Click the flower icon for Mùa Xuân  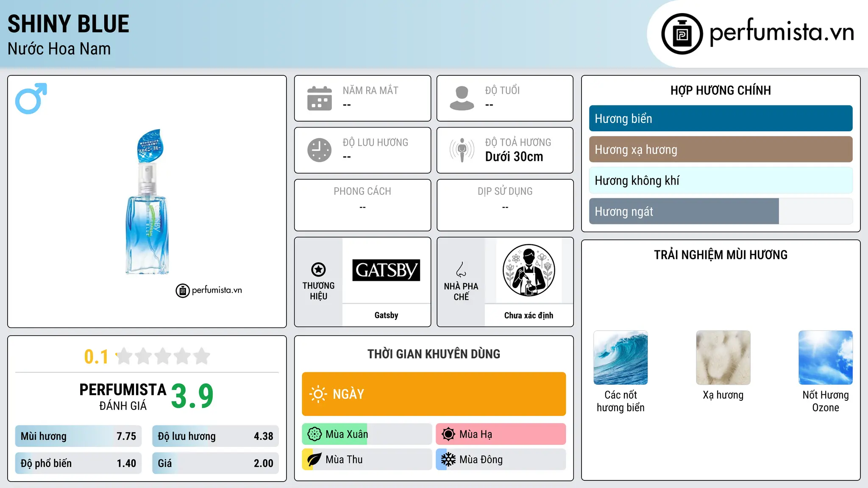pyautogui.click(x=314, y=434)
